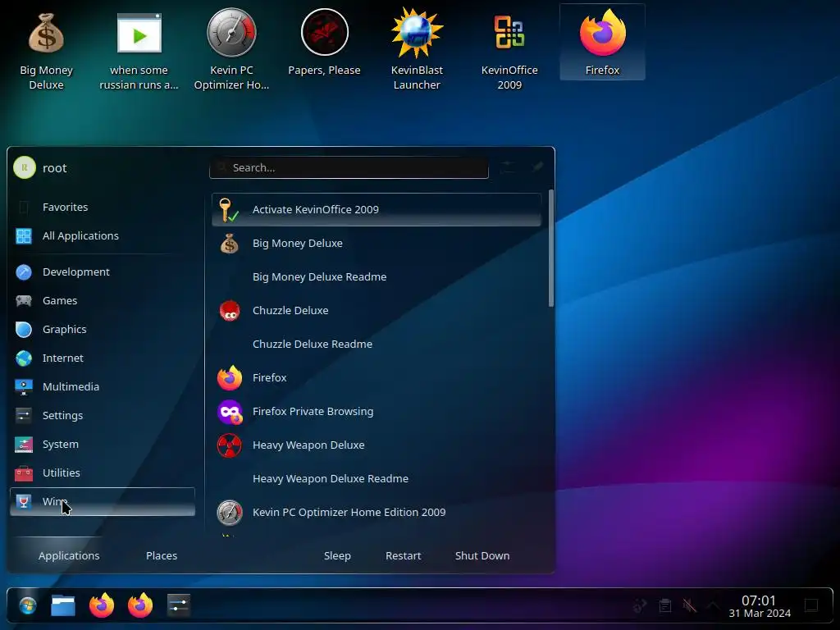Click the root username text

(55, 168)
